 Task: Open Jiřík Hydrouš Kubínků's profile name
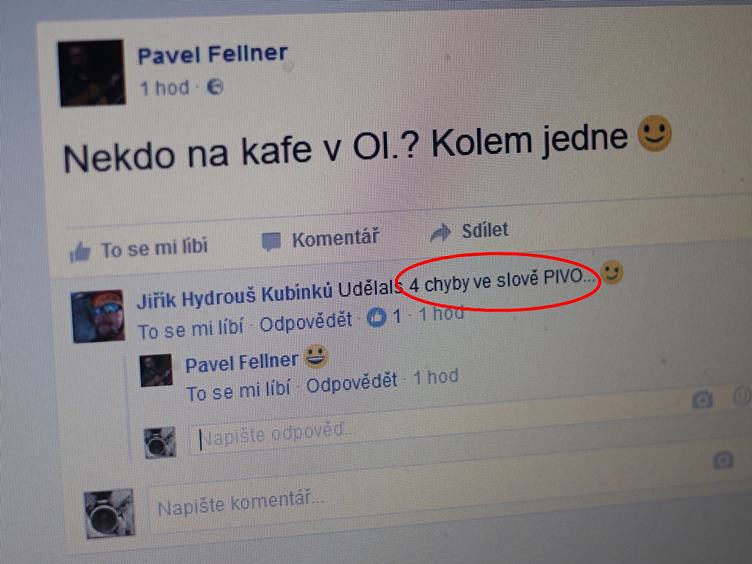click(x=235, y=295)
